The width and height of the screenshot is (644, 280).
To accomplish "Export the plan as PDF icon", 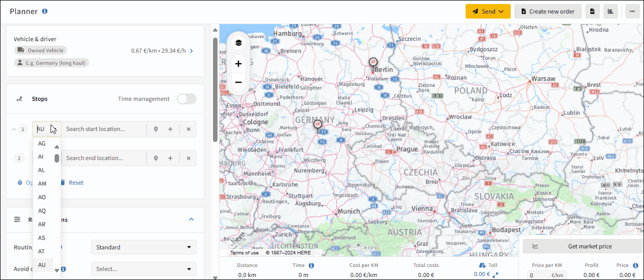I will 592,12.
